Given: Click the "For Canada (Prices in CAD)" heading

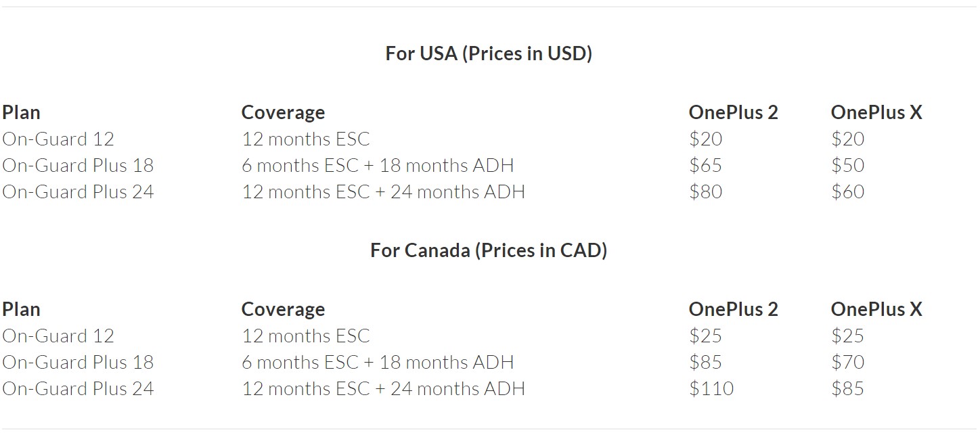Looking at the screenshot, I should (489, 250).
